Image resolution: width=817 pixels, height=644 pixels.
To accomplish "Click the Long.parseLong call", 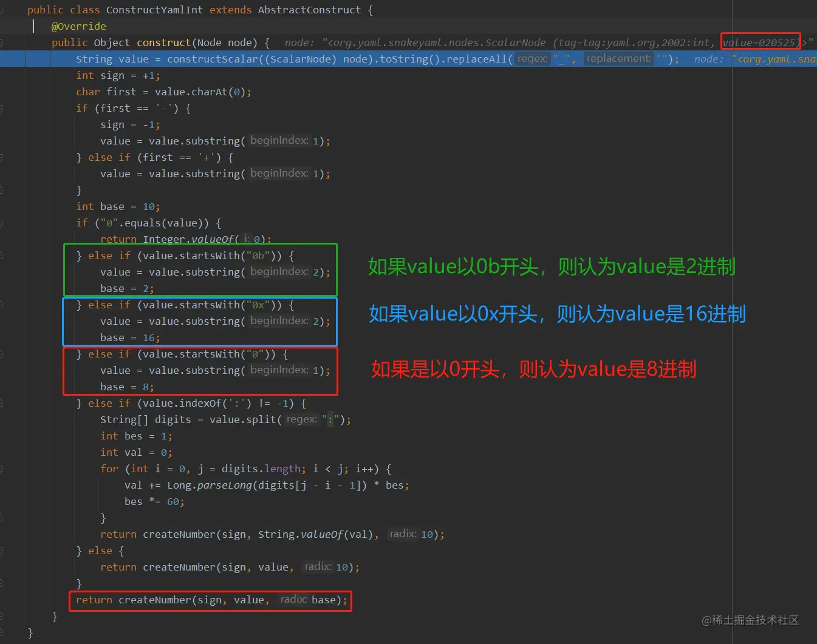I will pos(267,485).
